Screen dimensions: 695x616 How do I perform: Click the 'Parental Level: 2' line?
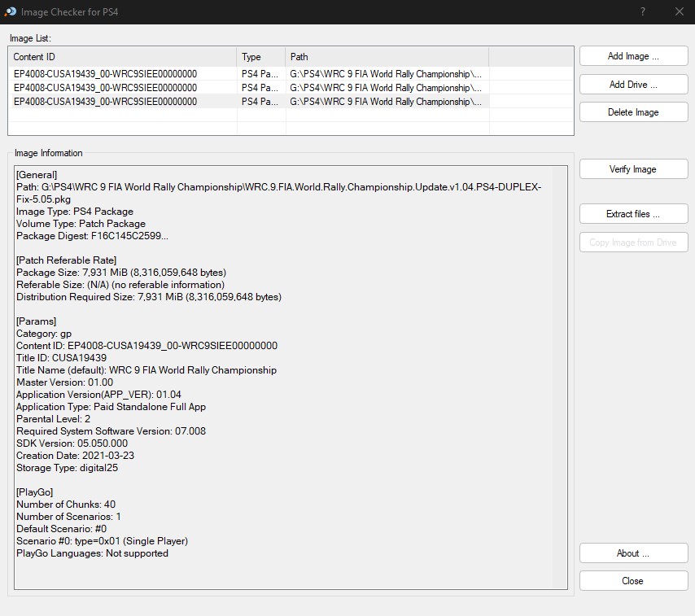53,419
